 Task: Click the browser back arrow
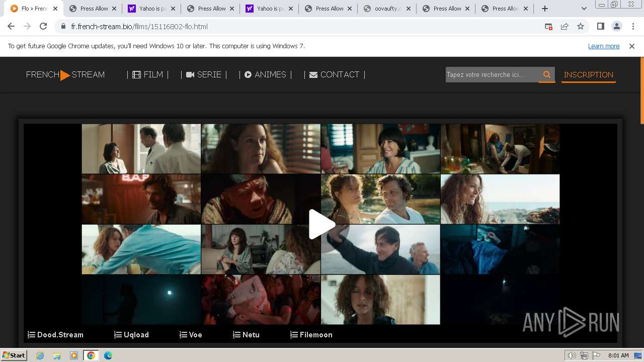coord(11,26)
